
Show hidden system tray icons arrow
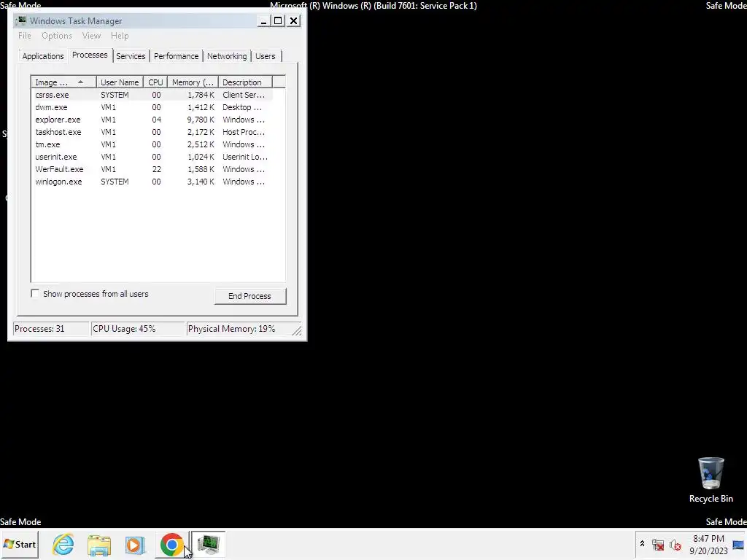coord(642,544)
